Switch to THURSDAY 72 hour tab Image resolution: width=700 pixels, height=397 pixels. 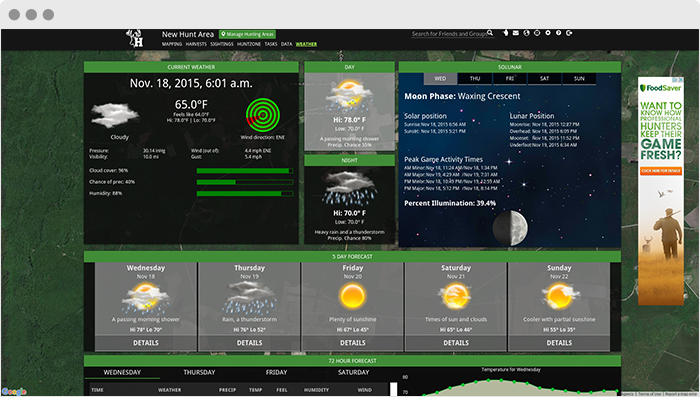pyautogui.click(x=199, y=372)
